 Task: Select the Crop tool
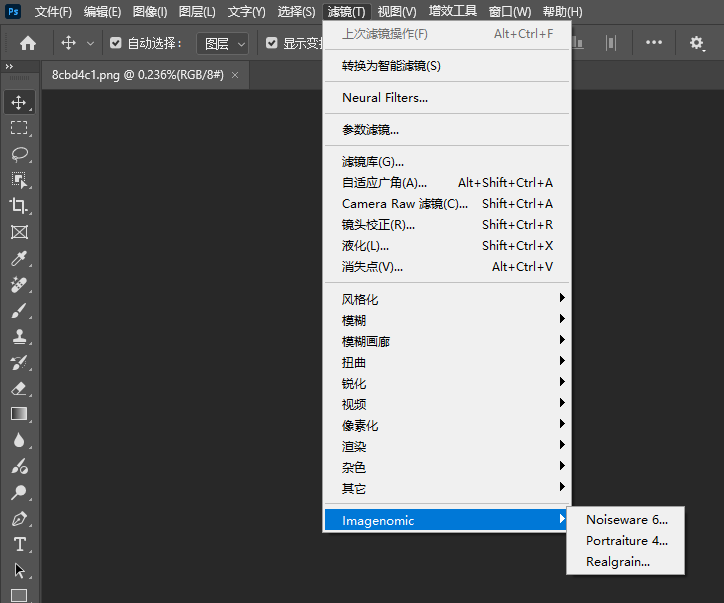click(19, 206)
